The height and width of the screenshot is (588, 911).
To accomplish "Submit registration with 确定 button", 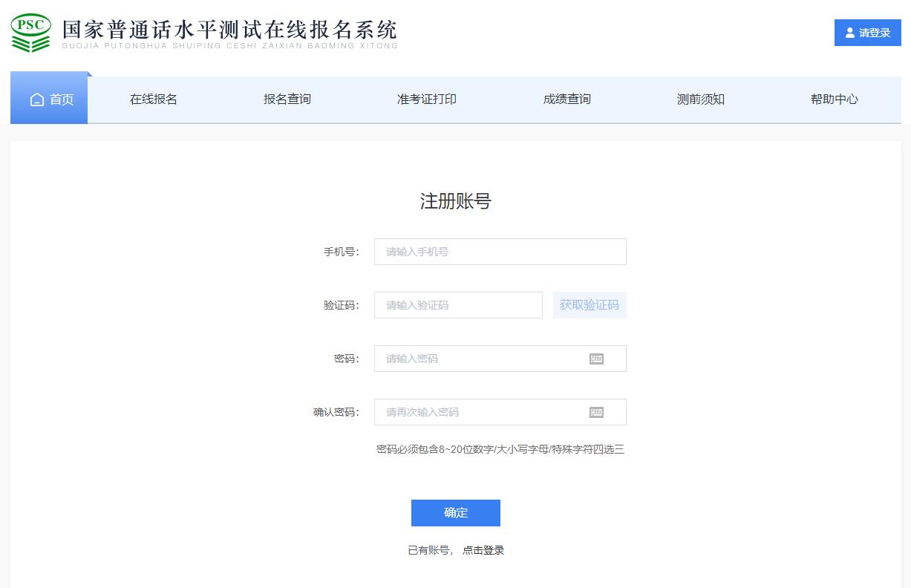I will click(455, 512).
